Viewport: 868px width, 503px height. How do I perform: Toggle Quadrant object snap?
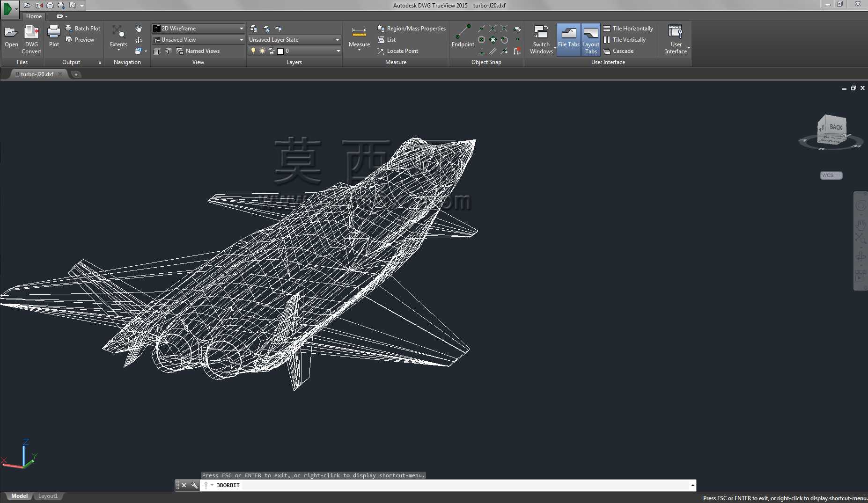click(x=493, y=40)
